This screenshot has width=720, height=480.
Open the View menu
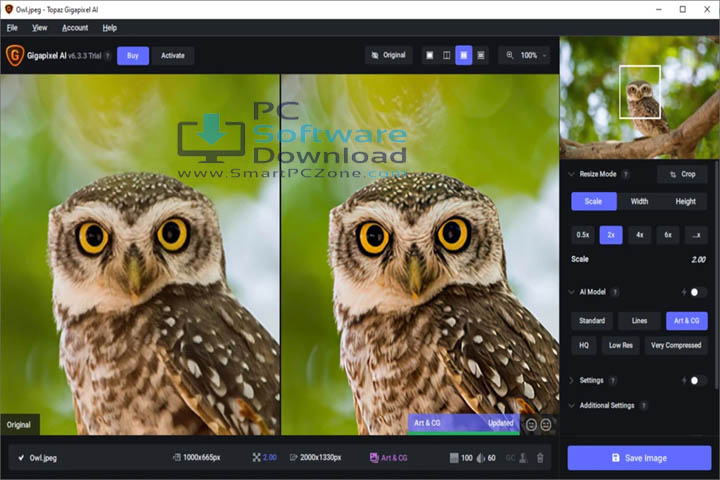(x=39, y=28)
